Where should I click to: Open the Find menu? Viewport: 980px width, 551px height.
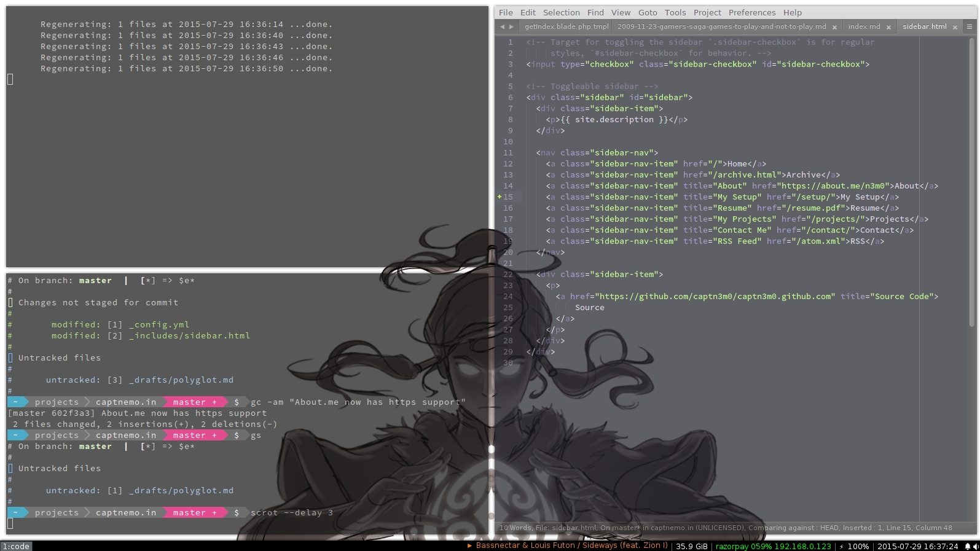(595, 12)
